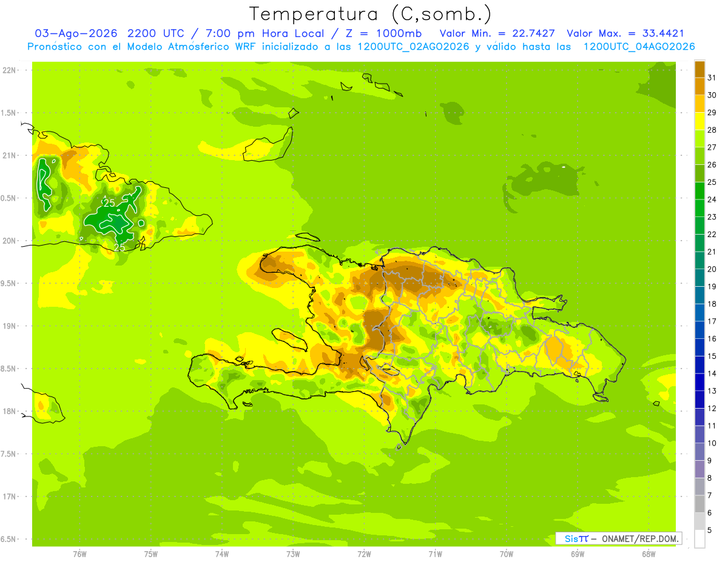Pick the teal legend swatch between 19 and 20
Viewport: 728px width, 562px height.
699,278
